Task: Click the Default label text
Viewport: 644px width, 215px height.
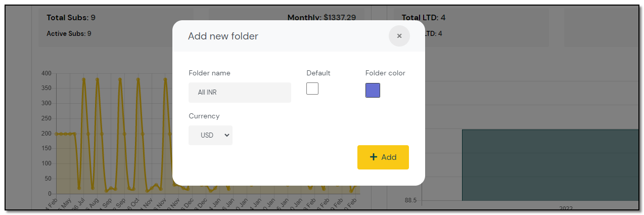Action: point(318,73)
